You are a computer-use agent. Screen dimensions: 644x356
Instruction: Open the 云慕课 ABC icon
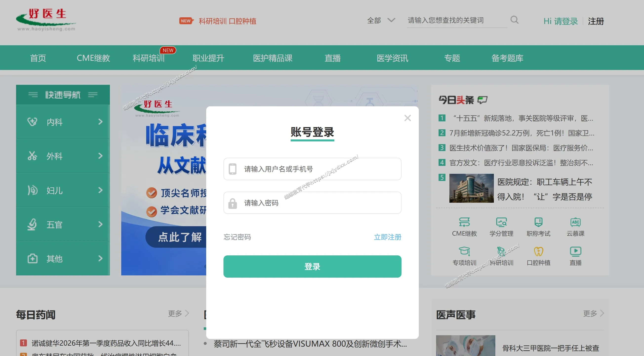pyautogui.click(x=576, y=222)
